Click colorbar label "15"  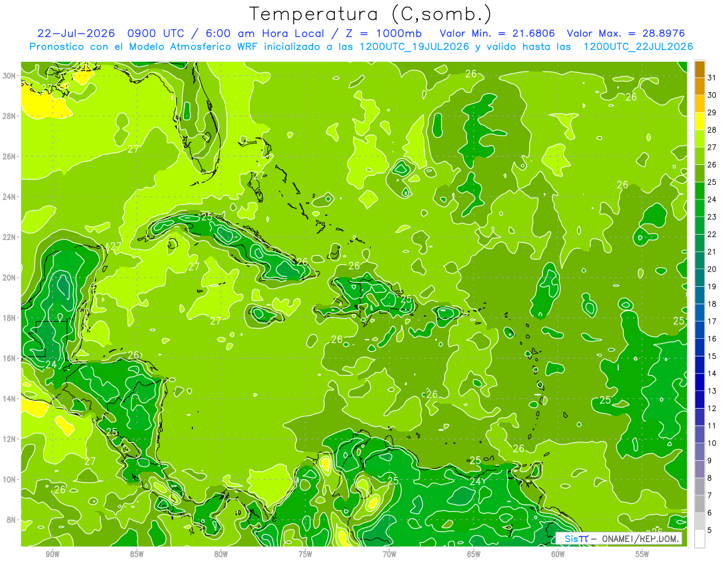point(712,356)
